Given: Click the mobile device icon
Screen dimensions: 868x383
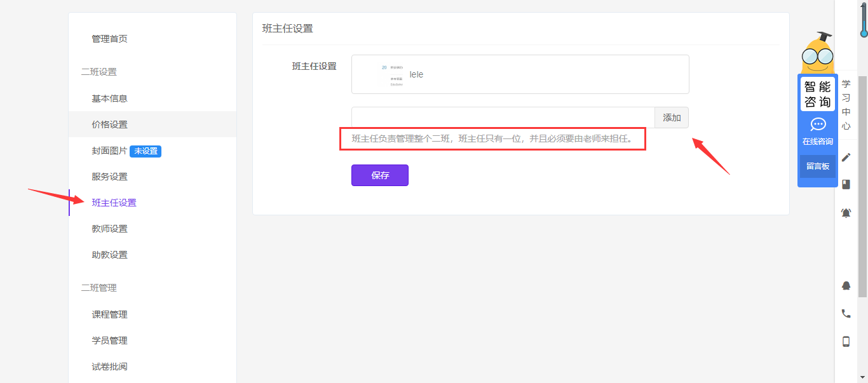Looking at the screenshot, I should 846,341.
